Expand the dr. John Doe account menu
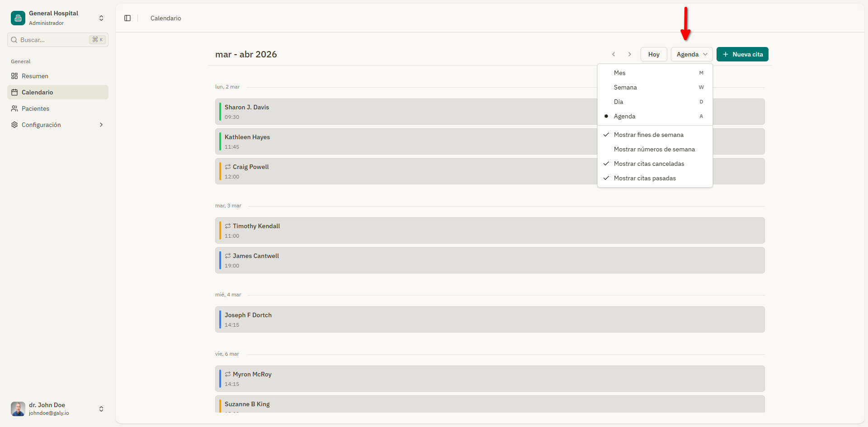 (x=101, y=408)
